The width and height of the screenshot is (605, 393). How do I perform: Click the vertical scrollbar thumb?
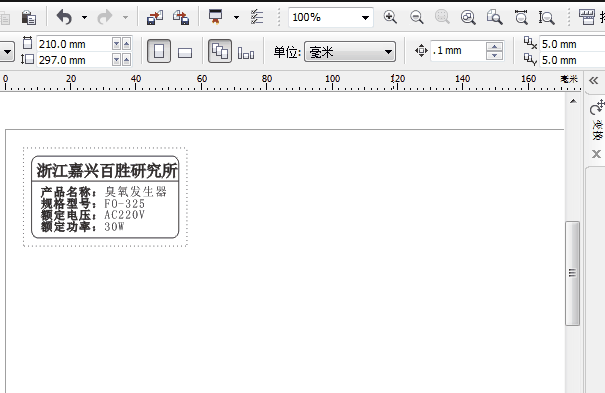tap(573, 273)
